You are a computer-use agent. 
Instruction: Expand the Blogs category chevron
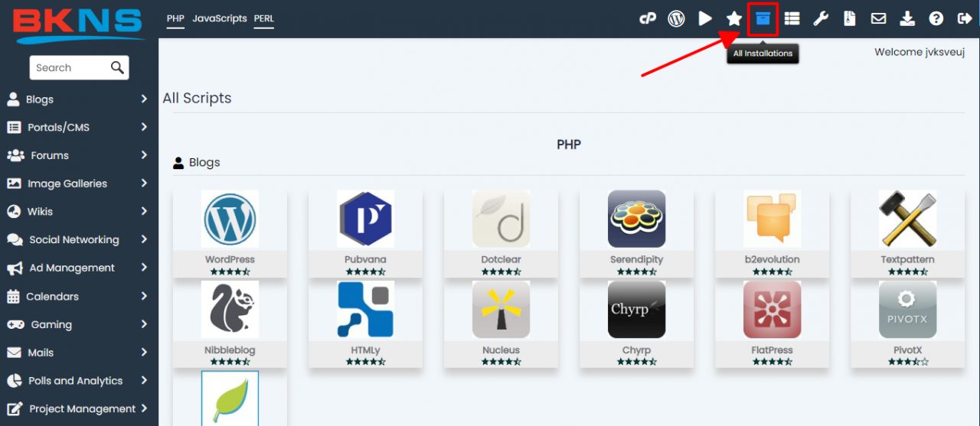click(144, 99)
